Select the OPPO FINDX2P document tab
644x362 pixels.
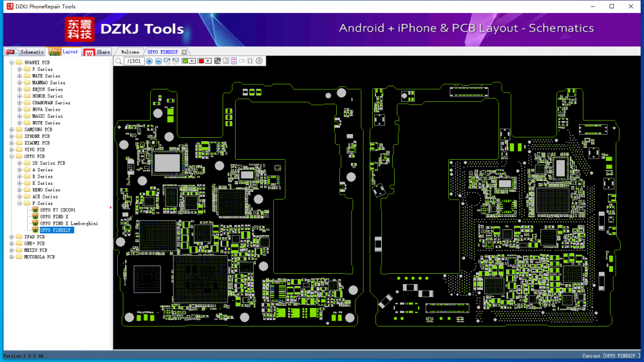point(163,52)
